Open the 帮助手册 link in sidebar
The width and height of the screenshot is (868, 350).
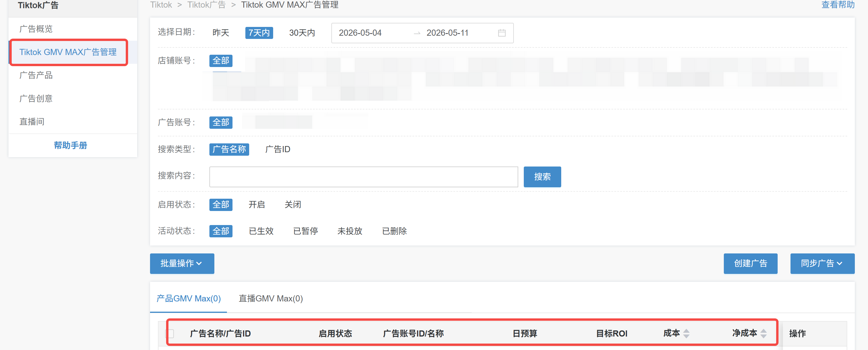70,145
